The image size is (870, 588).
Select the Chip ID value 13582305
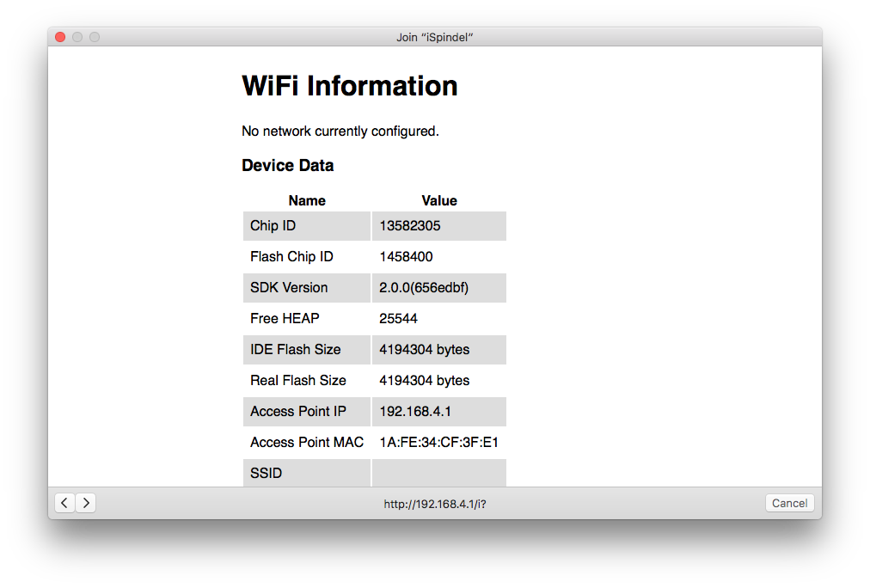click(x=411, y=226)
